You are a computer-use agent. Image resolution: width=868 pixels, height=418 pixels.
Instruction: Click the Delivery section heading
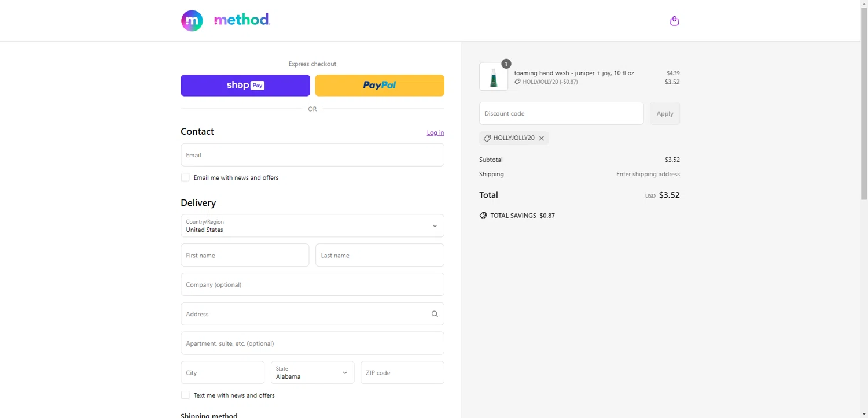pyautogui.click(x=198, y=203)
